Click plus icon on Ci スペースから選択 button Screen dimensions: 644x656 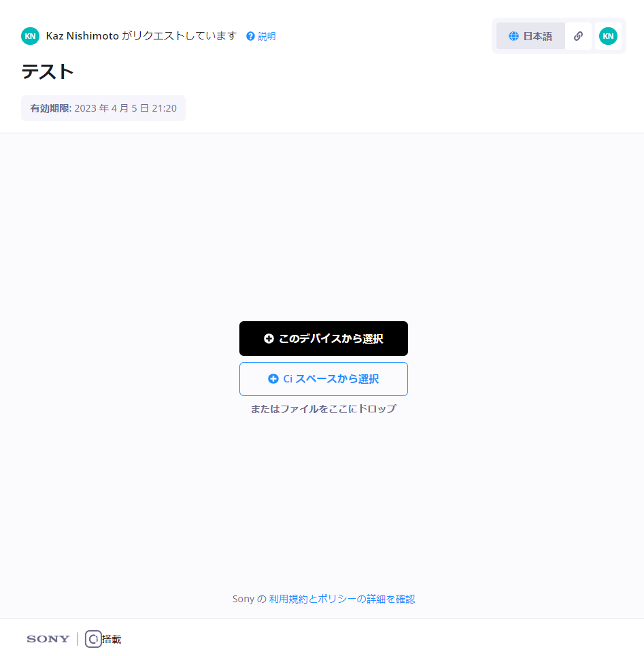click(273, 378)
